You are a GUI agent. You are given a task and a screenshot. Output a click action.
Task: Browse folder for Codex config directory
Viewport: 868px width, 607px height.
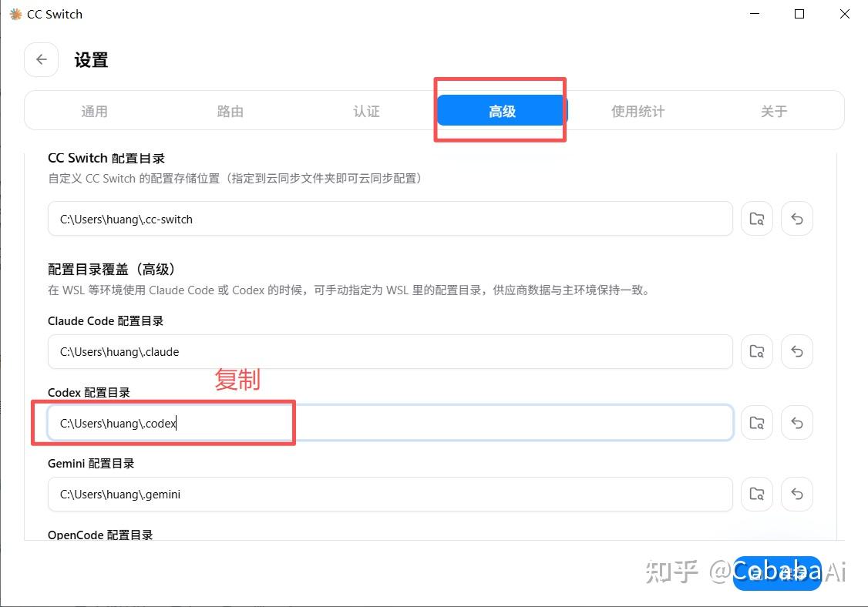(757, 423)
